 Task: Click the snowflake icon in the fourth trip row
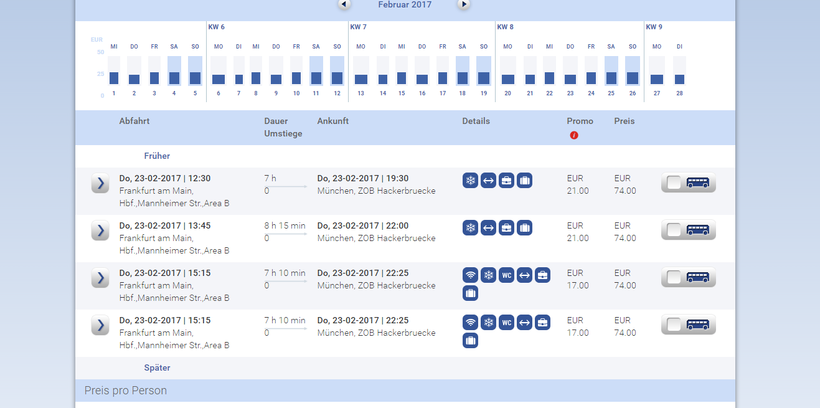coord(488,322)
